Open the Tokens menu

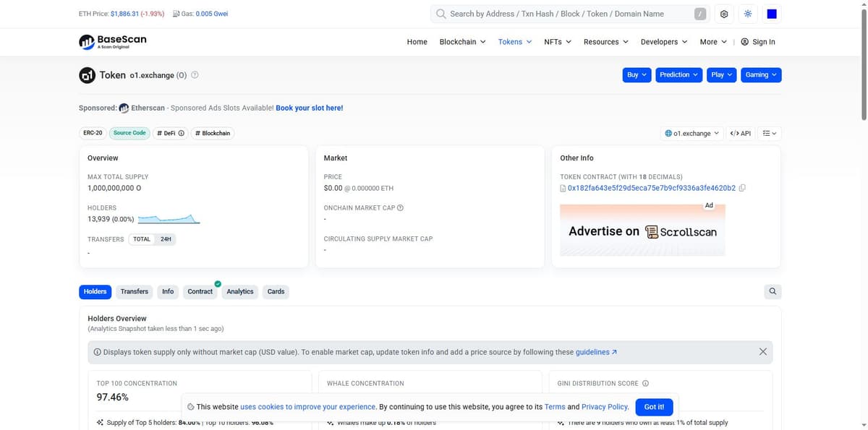(515, 42)
